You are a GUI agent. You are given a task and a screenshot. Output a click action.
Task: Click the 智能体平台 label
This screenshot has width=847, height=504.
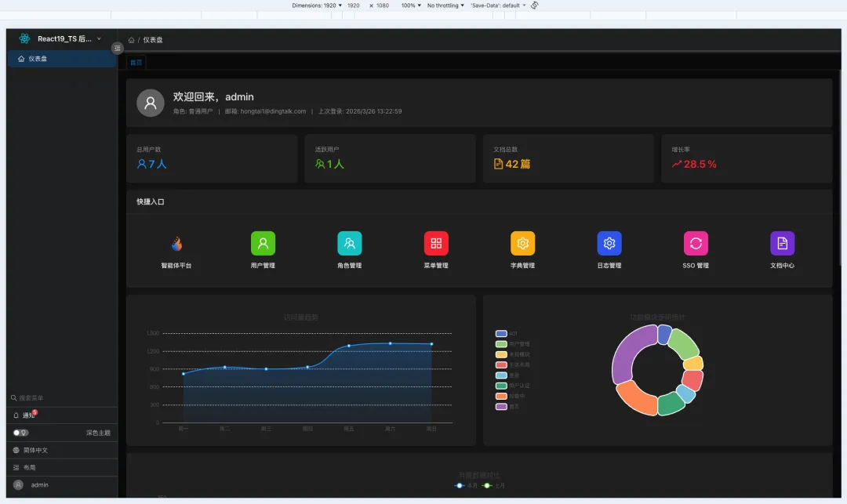click(x=176, y=266)
